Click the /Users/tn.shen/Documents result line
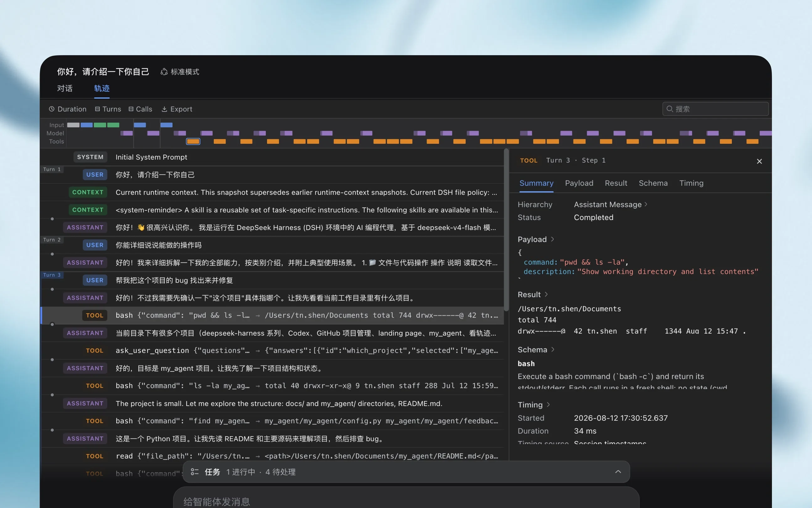Screen dimensions: 812x508 point(569,309)
